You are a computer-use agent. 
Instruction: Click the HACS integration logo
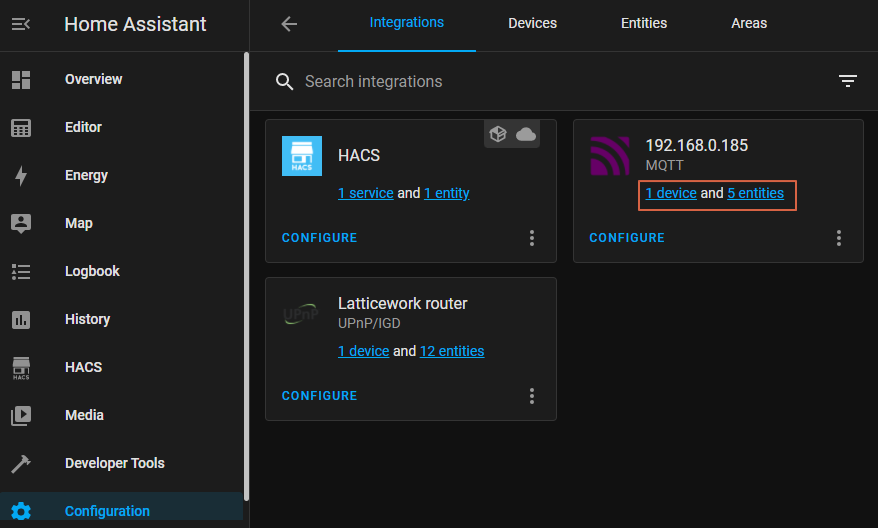point(302,156)
